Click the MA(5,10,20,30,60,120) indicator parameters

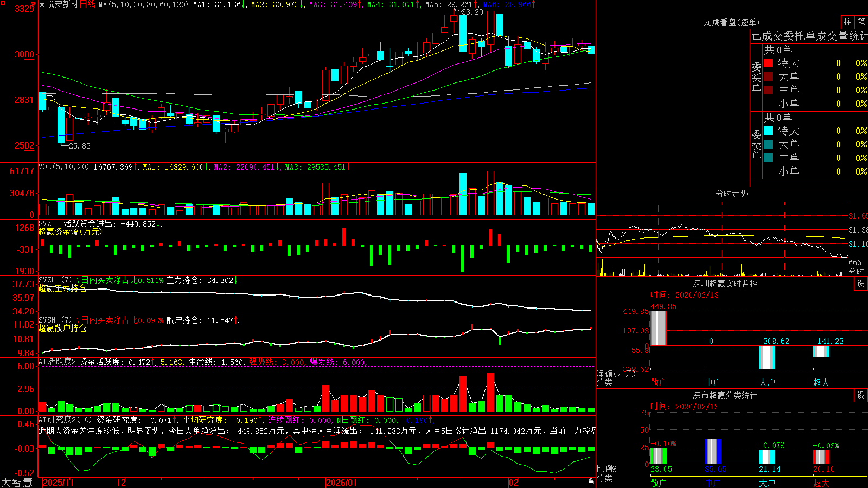coord(143,4)
